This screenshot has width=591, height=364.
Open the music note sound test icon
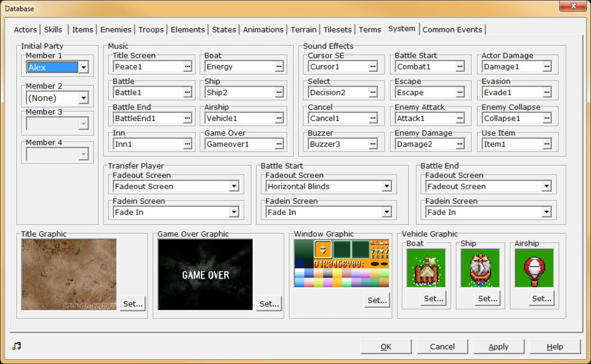click(x=16, y=346)
